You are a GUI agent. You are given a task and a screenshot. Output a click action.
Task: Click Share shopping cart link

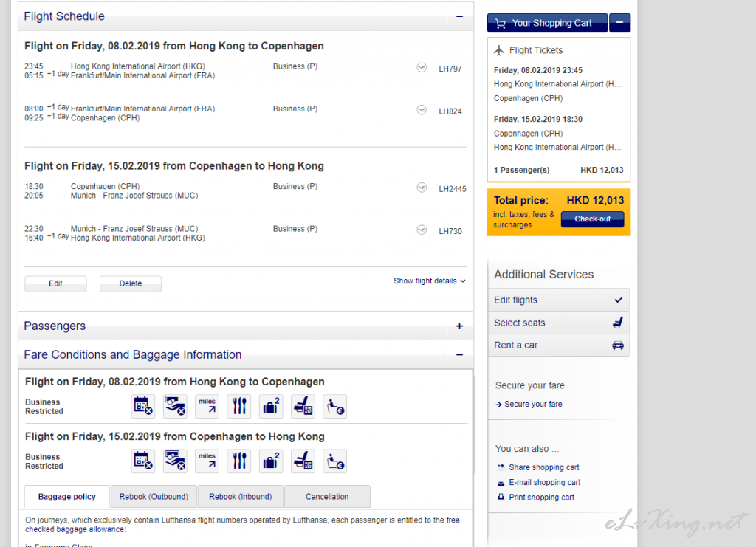[544, 467]
